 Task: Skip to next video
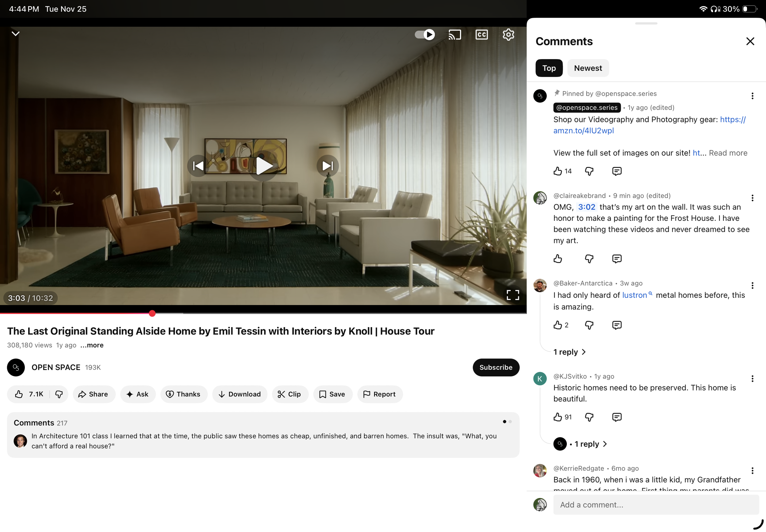click(x=328, y=166)
